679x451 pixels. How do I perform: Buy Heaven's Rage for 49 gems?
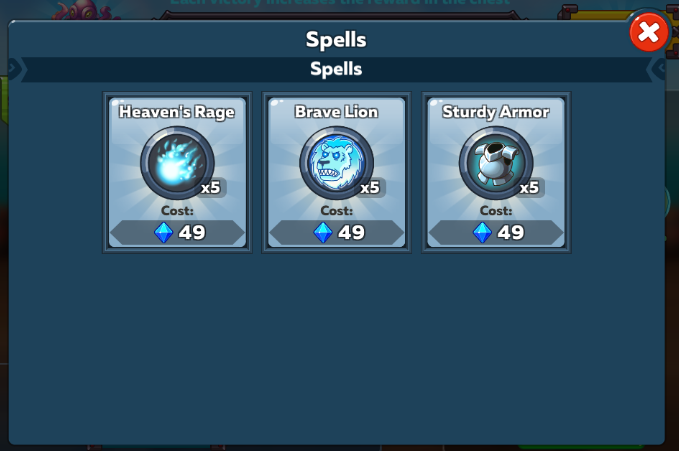[x=178, y=233]
